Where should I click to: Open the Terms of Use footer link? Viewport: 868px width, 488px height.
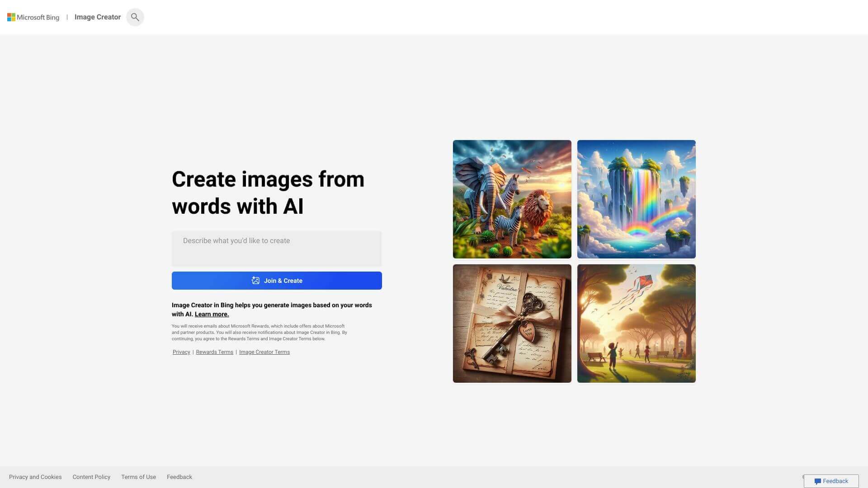(x=138, y=477)
